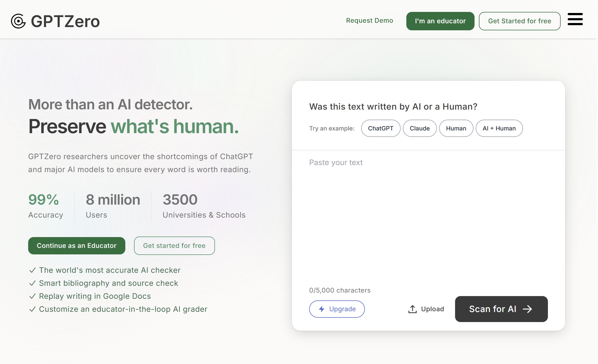Viewport: 598px width, 364px height.
Task: Click the 'Try an example:' label
Action: [x=332, y=128]
